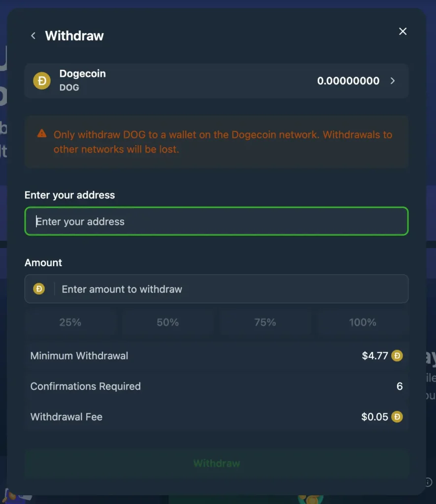Open the coin picker showing 0.00000000 balance
436x504 pixels.
(348, 80)
